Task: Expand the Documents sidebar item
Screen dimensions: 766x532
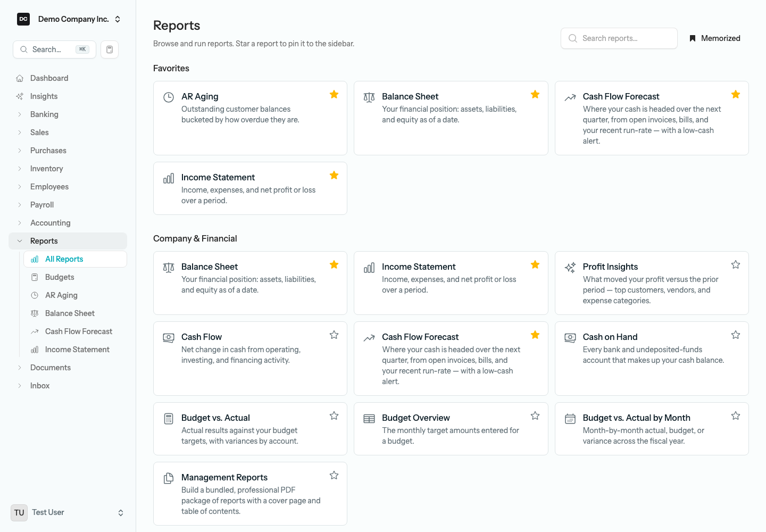Action: 68,368
